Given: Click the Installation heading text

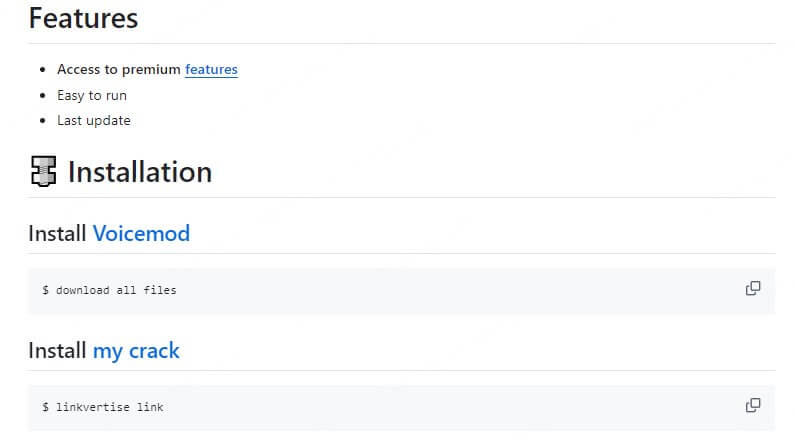Looking at the screenshot, I should click(x=139, y=172).
